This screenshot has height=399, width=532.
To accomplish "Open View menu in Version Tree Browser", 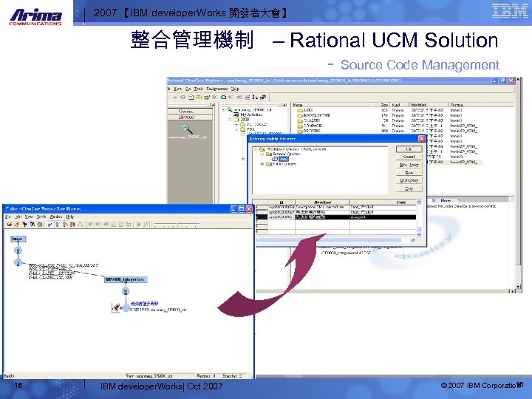I will [29, 216].
